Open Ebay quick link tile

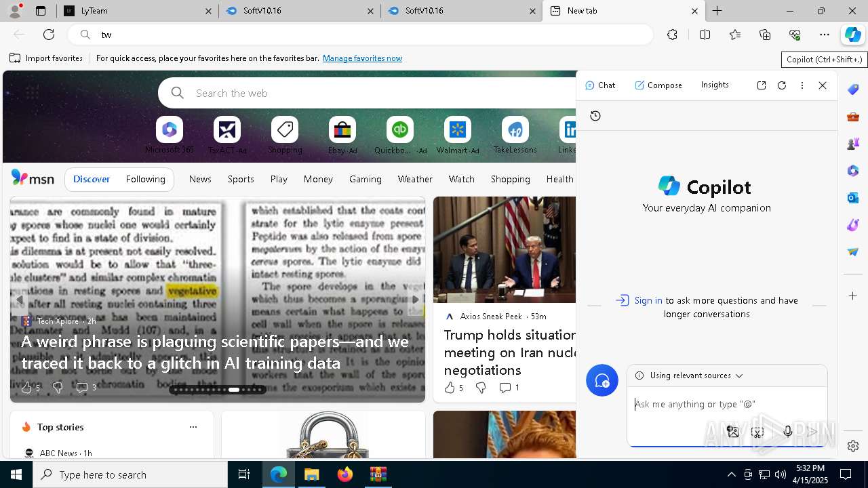pyautogui.click(x=342, y=135)
